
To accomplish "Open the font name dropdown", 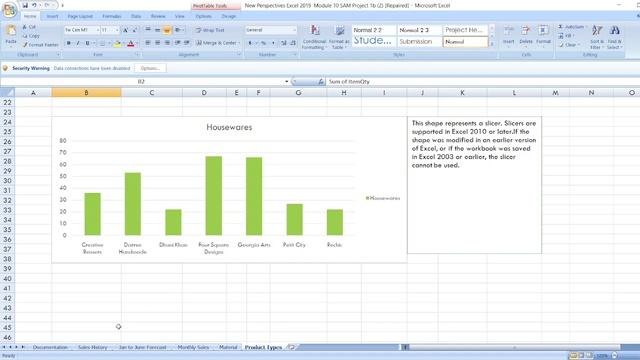I will [98, 30].
